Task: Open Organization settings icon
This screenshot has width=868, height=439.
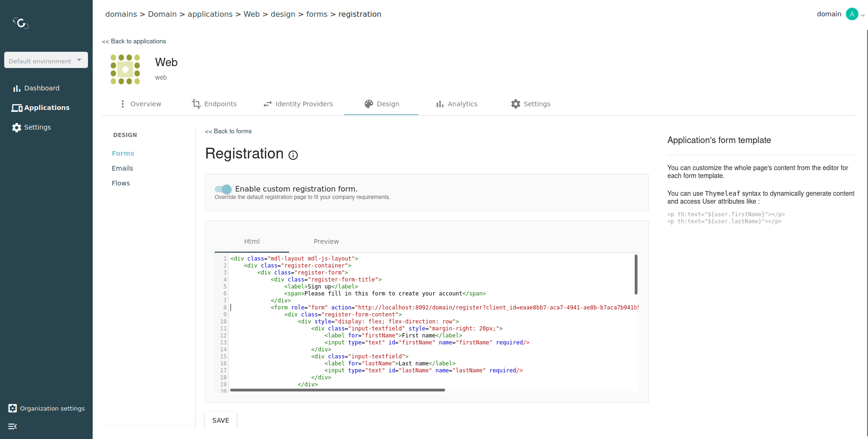Action: (13, 409)
